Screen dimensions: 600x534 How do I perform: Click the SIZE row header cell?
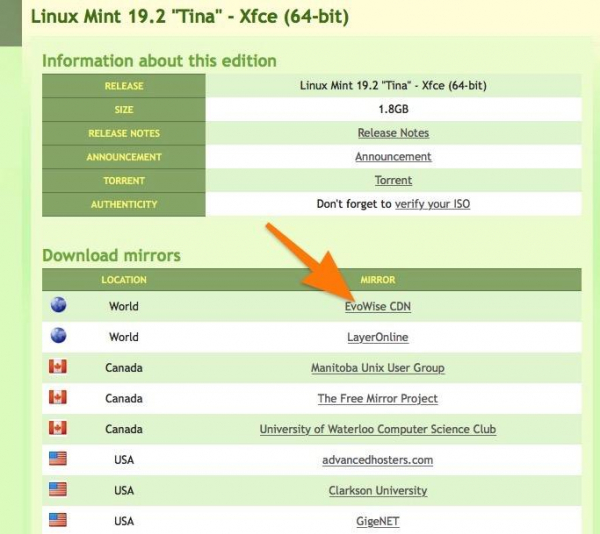coord(124,109)
